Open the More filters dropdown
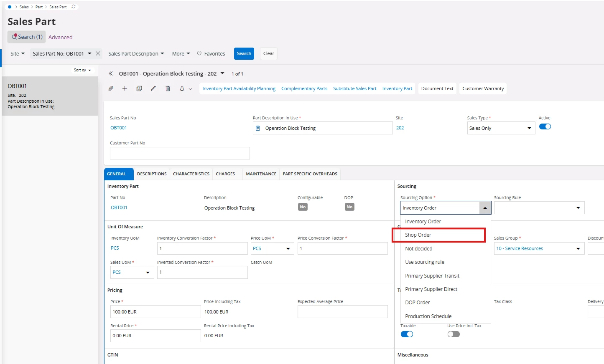Viewport: 604px width, 364px height. click(181, 53)
